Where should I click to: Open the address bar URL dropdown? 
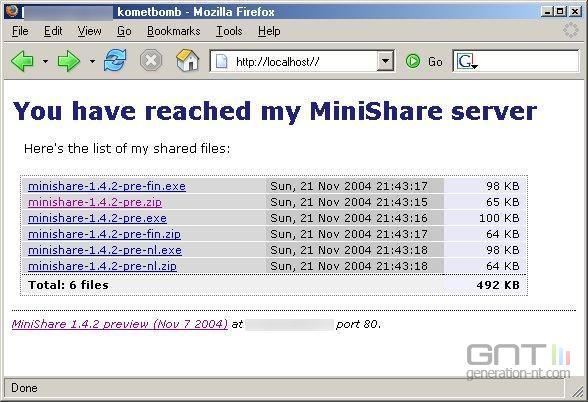point(386,61)
